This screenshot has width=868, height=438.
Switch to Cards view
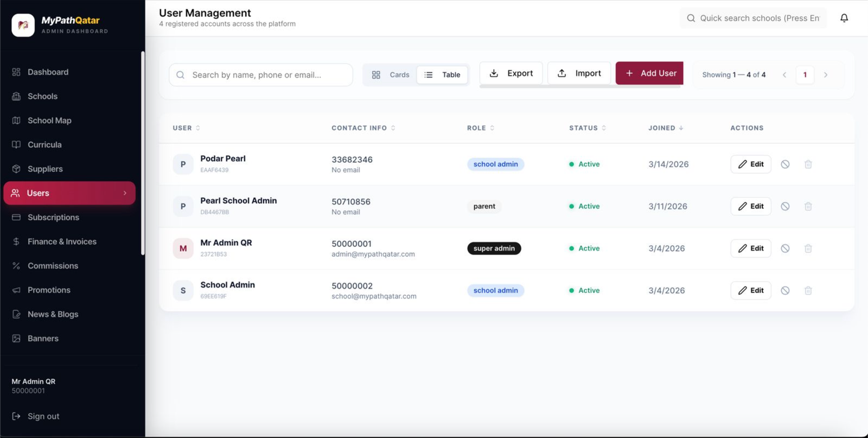(391, 75)
